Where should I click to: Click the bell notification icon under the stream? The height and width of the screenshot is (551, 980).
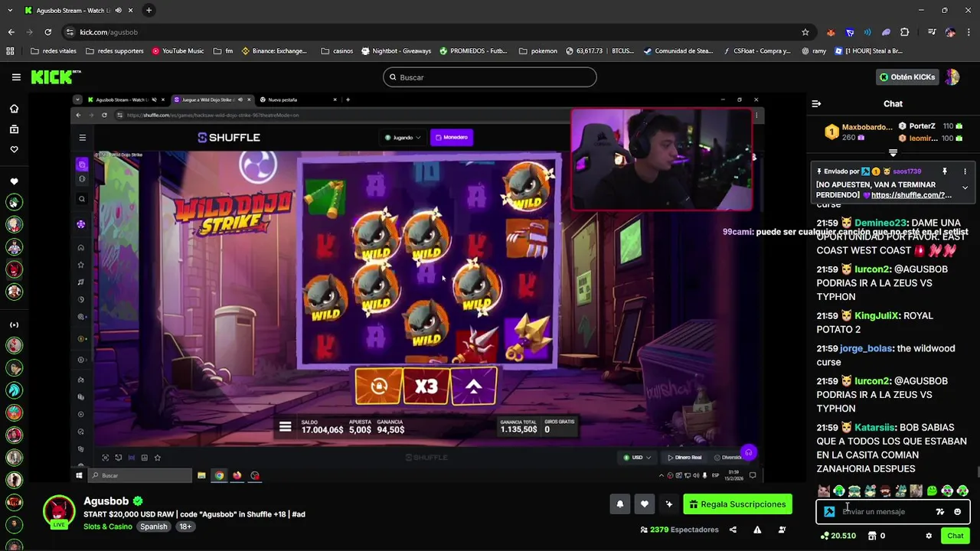620,504
